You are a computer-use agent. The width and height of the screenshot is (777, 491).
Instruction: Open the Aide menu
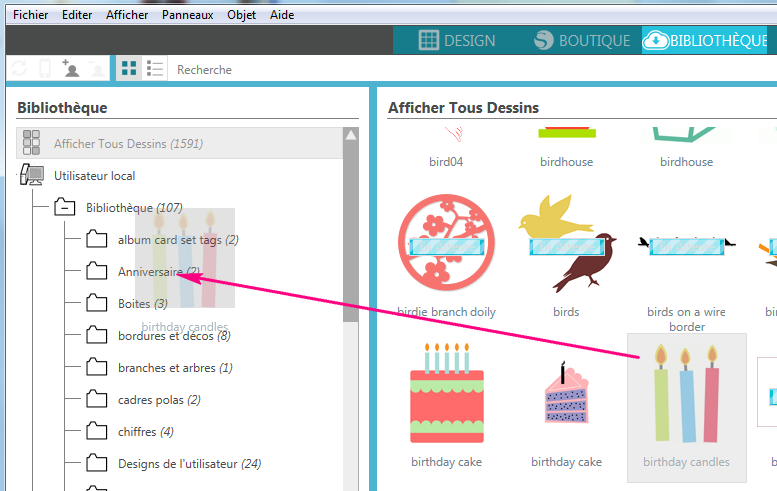tap(282, 15)
